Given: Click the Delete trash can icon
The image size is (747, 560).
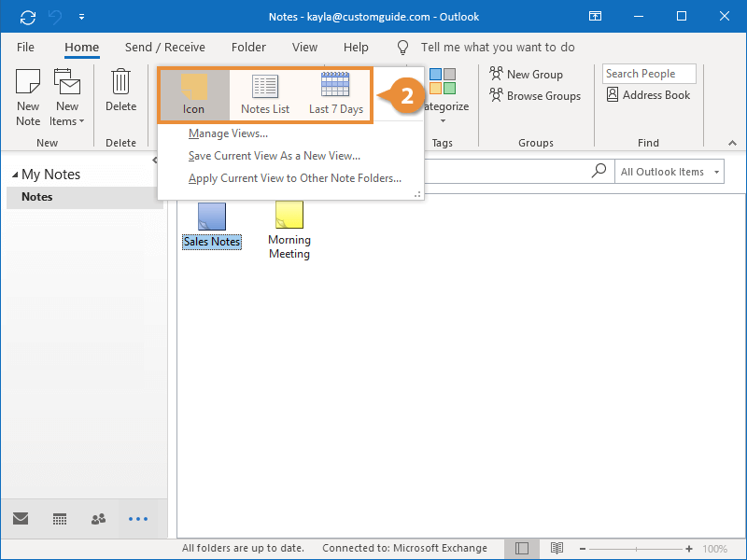Looking at the screenshot, I should pyautogui.click(x=121, y=81).
